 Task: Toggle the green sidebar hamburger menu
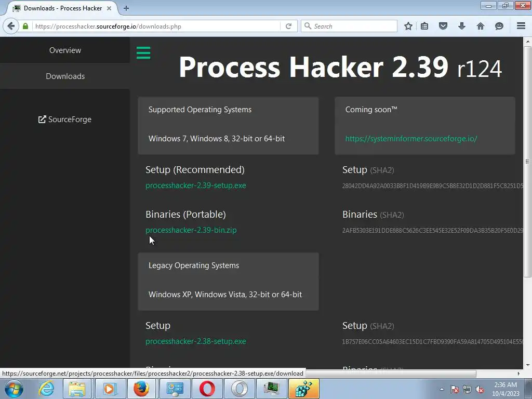143,53
